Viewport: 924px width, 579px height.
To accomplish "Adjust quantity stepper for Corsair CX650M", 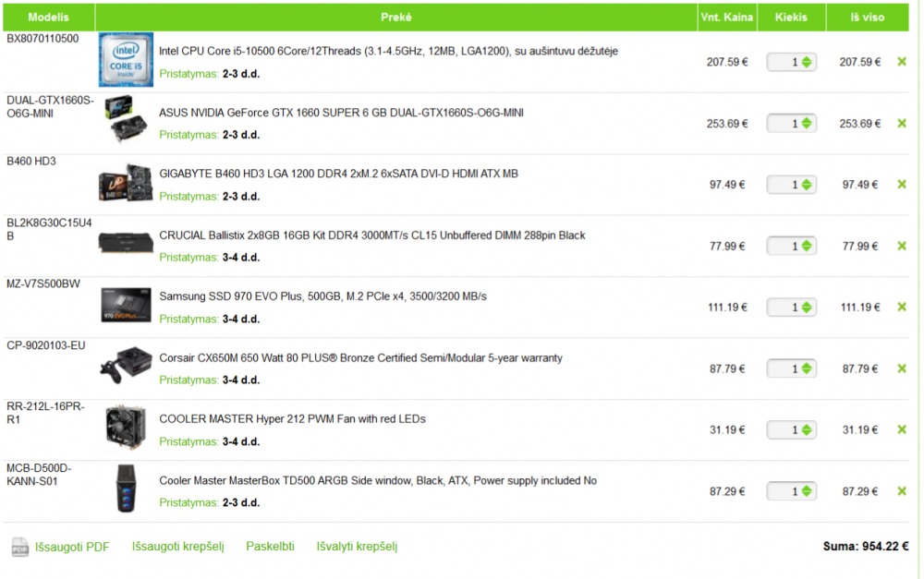I will 807,368.
